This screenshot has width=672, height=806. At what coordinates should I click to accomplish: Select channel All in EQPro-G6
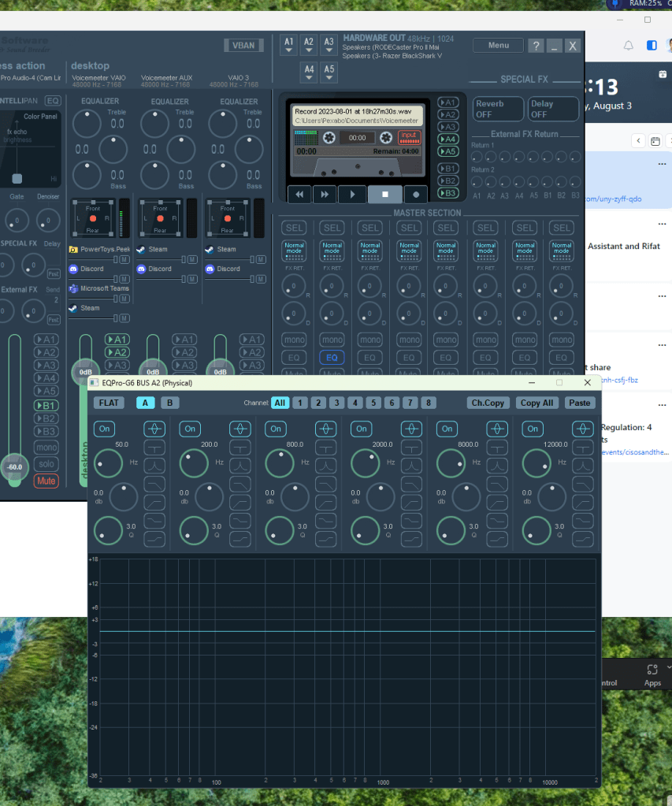(x=280, y=403)
